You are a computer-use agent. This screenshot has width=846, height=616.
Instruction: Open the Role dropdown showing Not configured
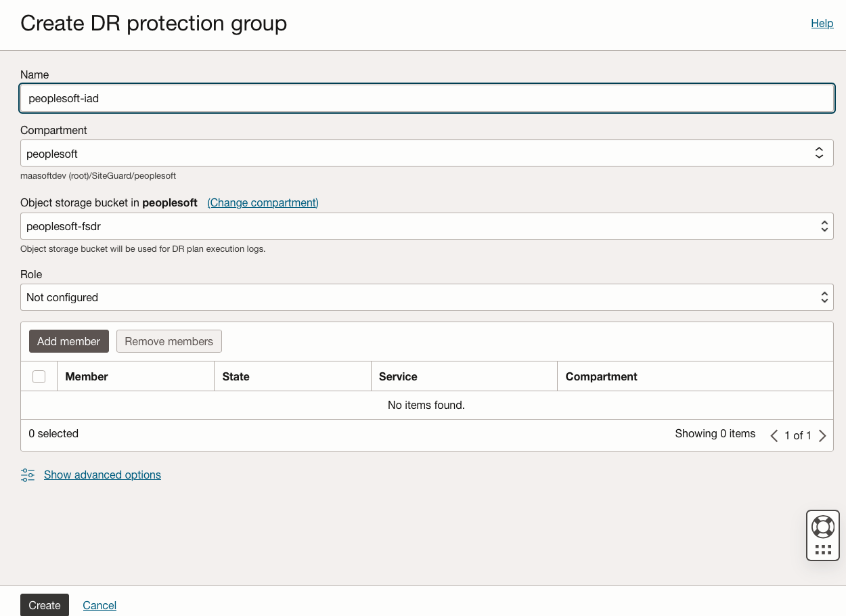coord(426,296)
